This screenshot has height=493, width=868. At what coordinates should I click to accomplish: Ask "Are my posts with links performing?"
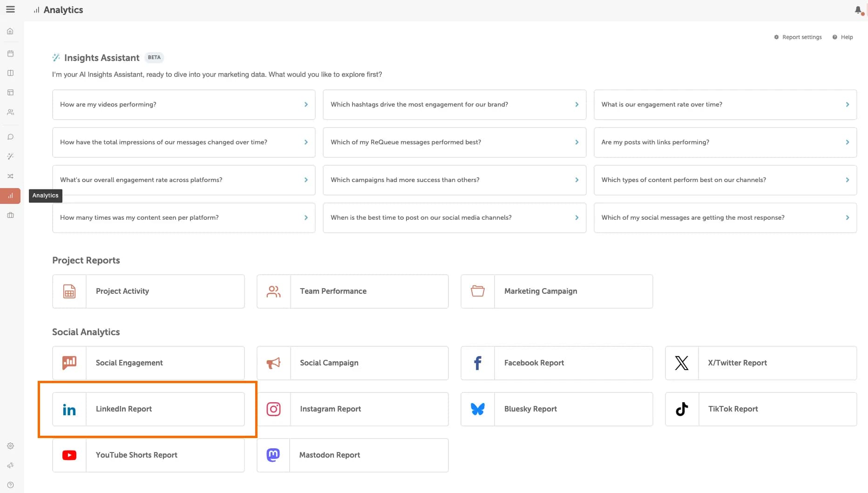[725, 142]
